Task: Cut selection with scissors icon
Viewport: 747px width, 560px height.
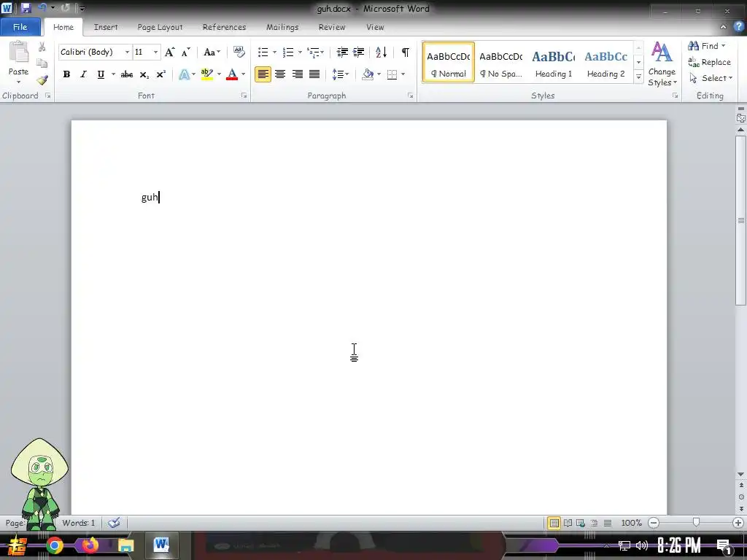Action: (42, 47)
